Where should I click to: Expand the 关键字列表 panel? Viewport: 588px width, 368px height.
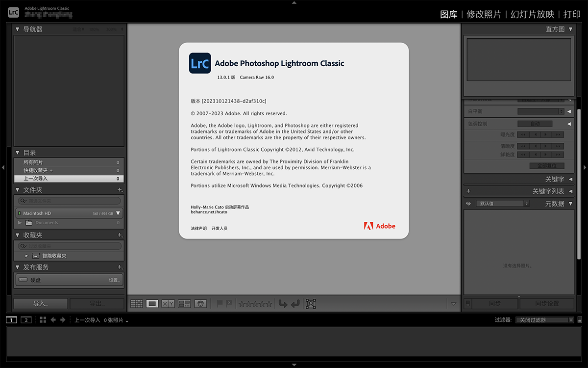click(x=570, y=191)
